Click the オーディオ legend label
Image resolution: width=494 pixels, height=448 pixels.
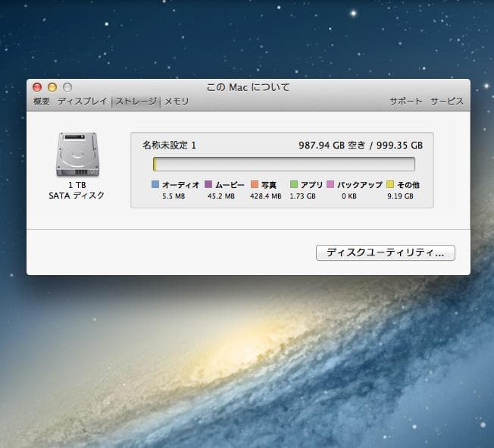tap(181, 185)
